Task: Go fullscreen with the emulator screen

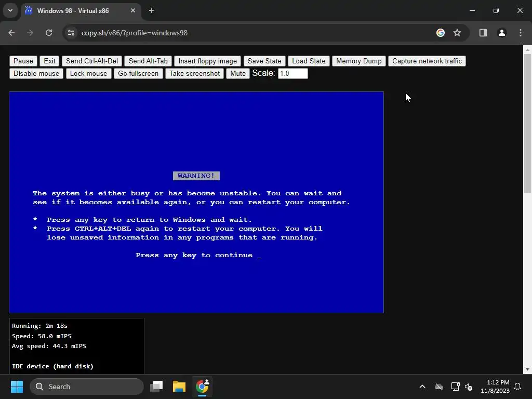Action: coord(138,74)
